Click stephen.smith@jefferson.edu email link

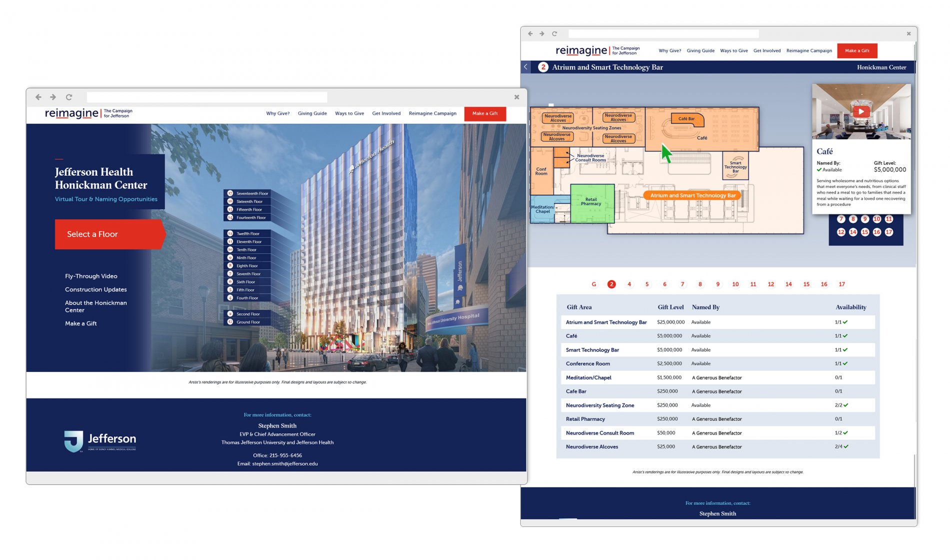click(285, 463)
